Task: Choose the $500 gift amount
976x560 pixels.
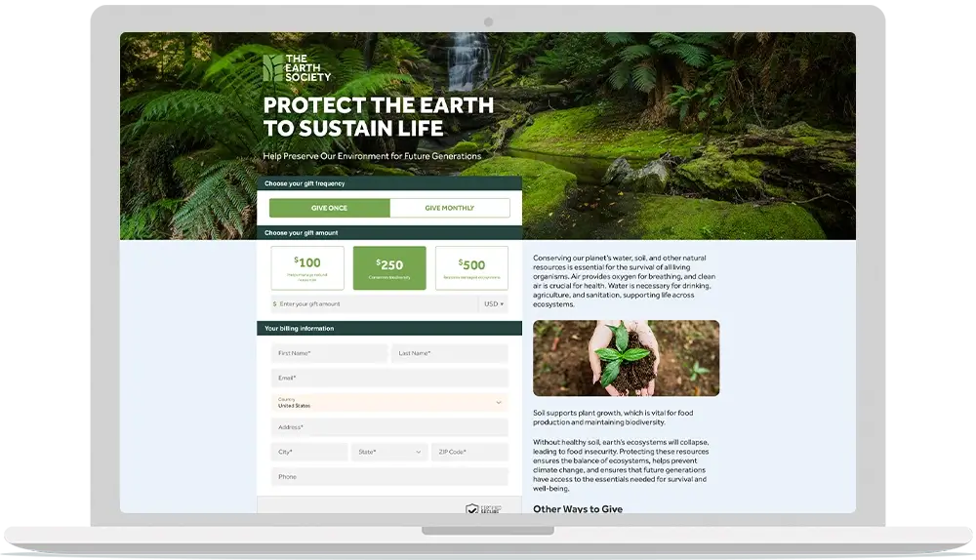Action: 471,267
